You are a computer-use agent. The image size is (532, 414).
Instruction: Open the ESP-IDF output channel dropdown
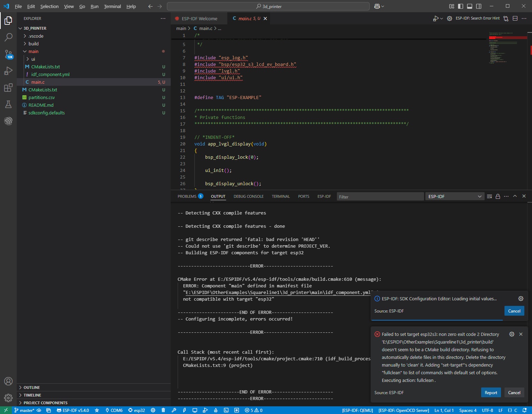coord(455,196)
